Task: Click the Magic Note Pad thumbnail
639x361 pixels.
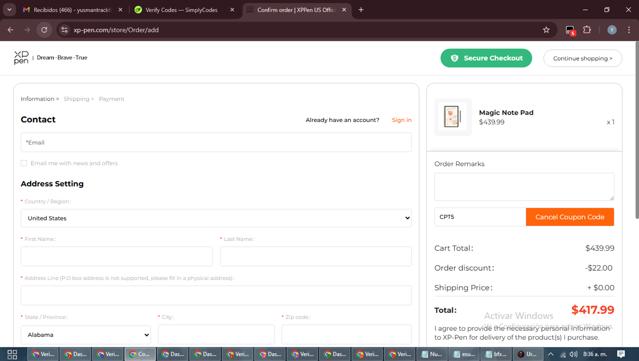Action: pyautogui.click(x=453, y=117)
